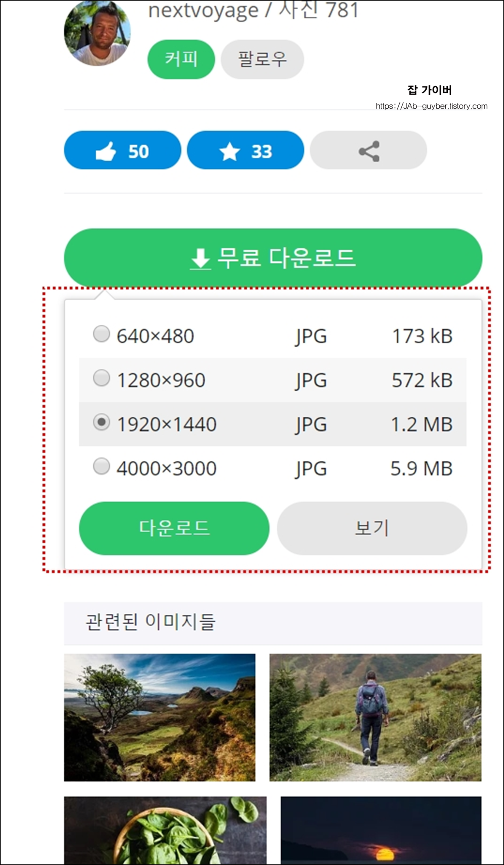This screenshot has height=865, width=504.
Task: Click the 1.2 MB file size text
Action: coord(422,425)
